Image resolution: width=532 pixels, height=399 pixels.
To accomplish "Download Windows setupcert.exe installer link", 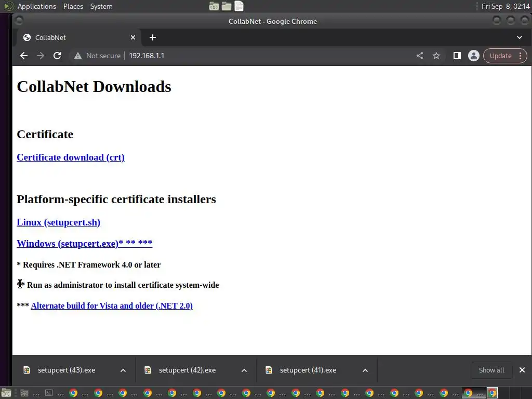I will tap(85, 243).
